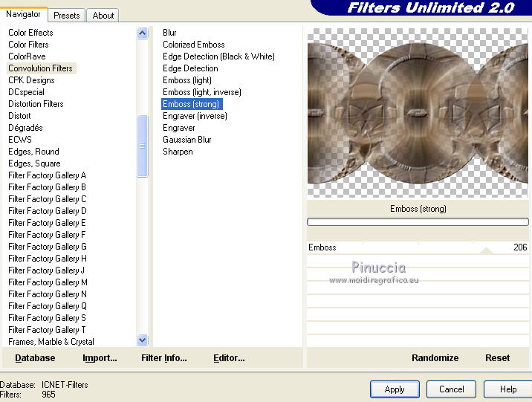The image size is (532, 402).
Task: Choose the Colorized Emboss filter
Action: [x=194, y=45]
